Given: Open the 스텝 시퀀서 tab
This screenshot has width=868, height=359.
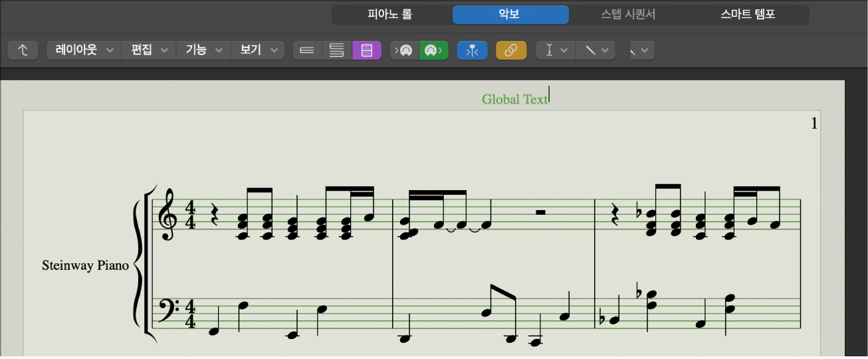Looking at the screenshot, I should 629,14.
